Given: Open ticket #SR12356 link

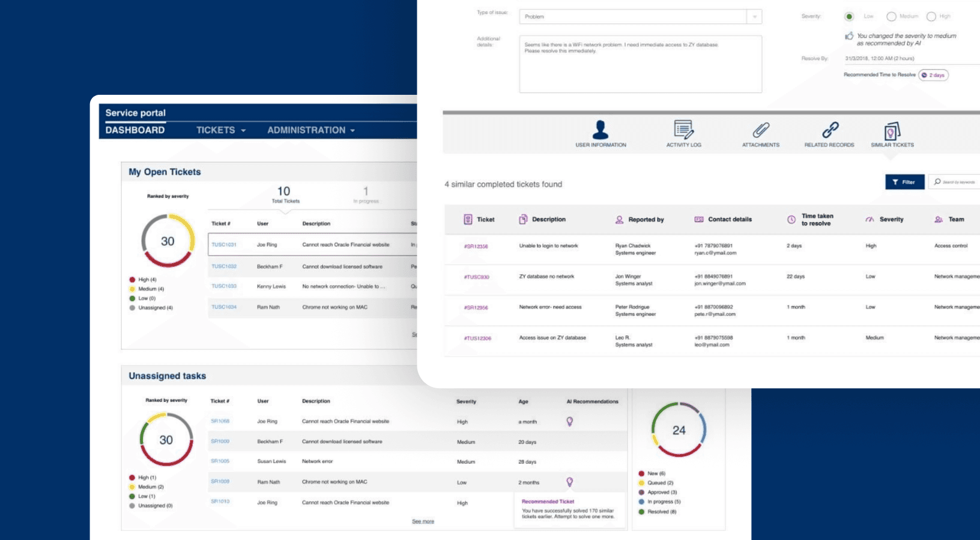Looking at the screenshot, I should [x=476, y=247].
